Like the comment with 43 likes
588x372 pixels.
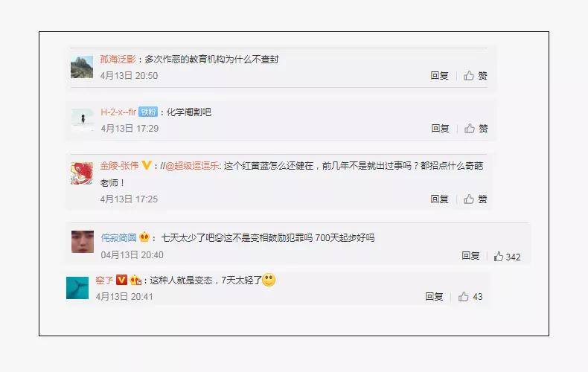(470, 297)
